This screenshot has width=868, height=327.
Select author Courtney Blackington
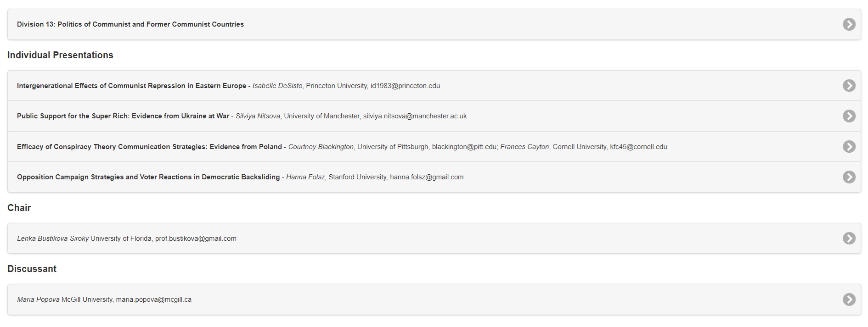[x=321, y=147]
